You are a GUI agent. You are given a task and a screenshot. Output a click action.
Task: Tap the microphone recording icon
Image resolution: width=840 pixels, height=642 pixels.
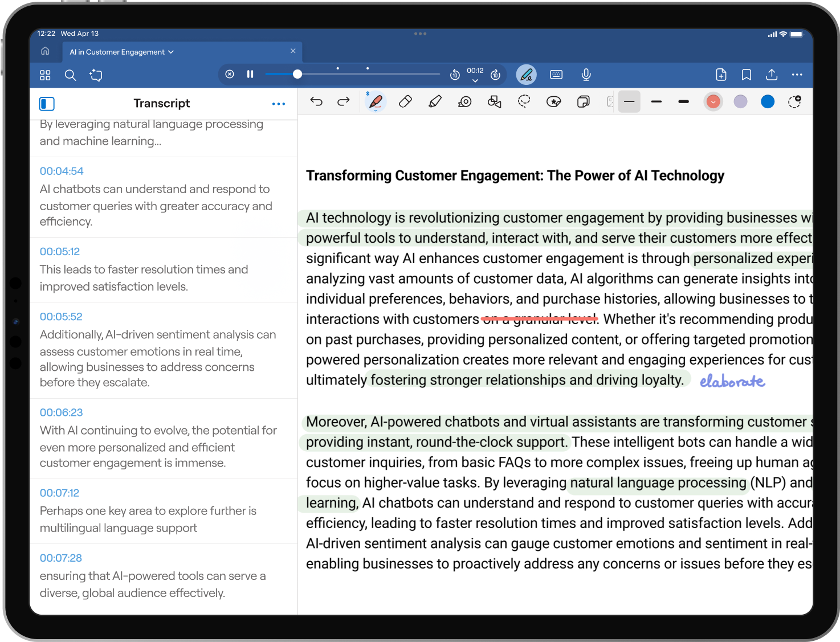[x=586, y=75]
